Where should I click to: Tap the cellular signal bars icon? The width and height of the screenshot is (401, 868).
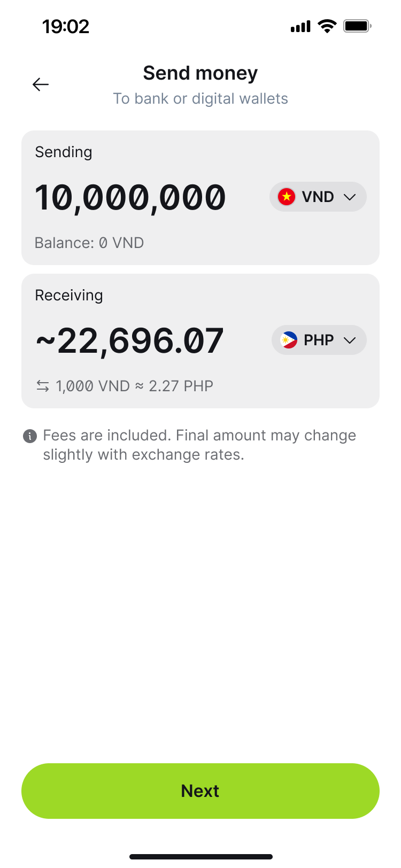[300, 27]
